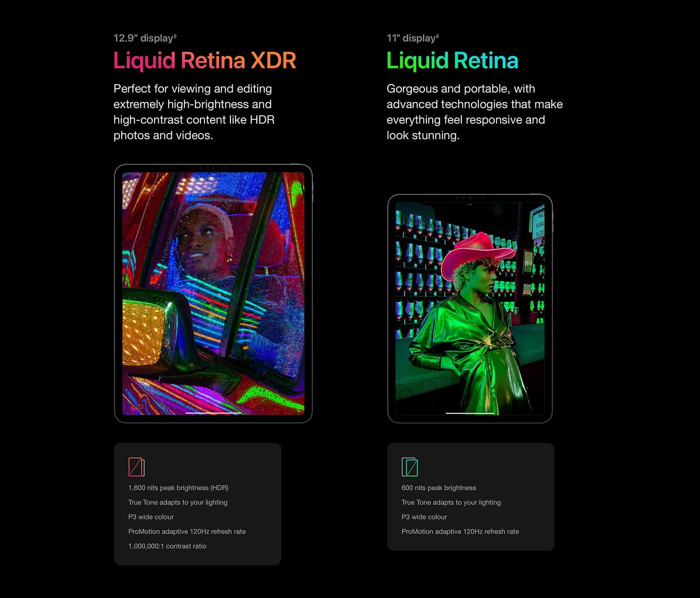Viewport: 700px width, 598px height.
Task: Select "1,600 nits peak brightness (HDR)" text
Action: 178,488
